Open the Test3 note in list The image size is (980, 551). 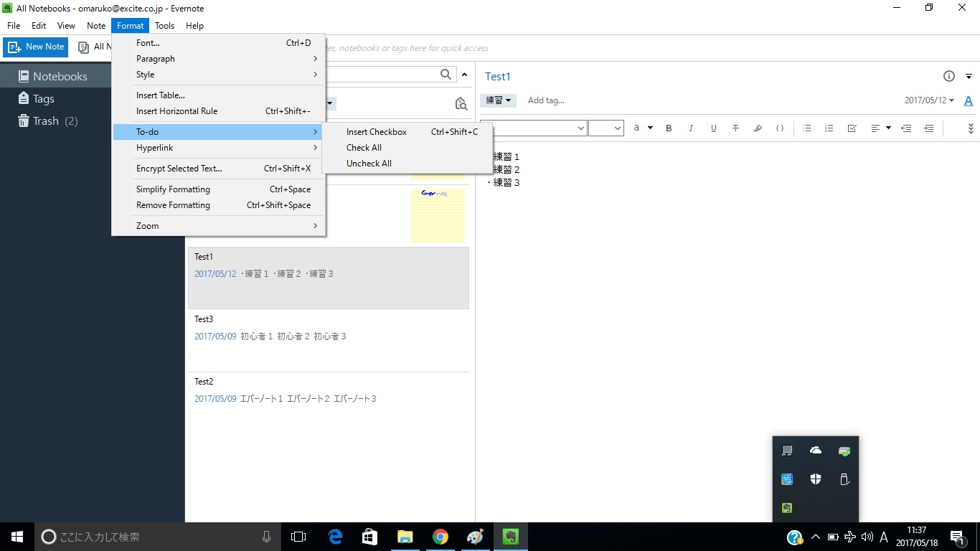pyautogui.click(x=329, y=341)
